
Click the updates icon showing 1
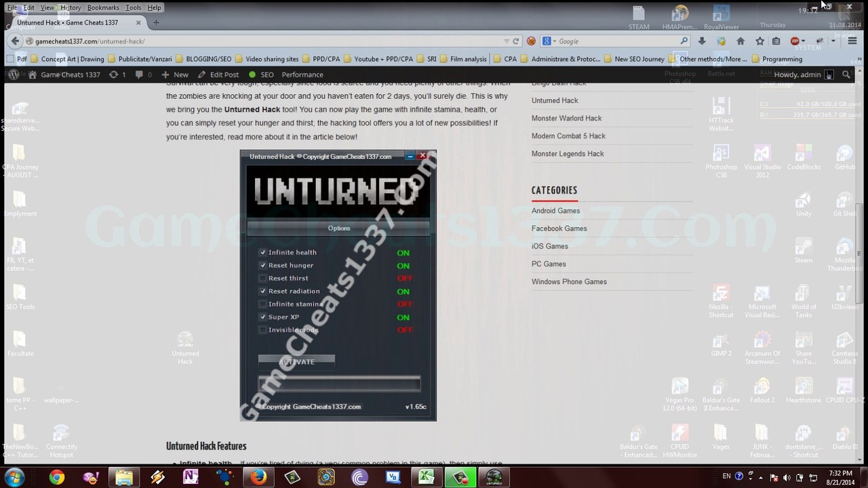[x=117, y=75]
